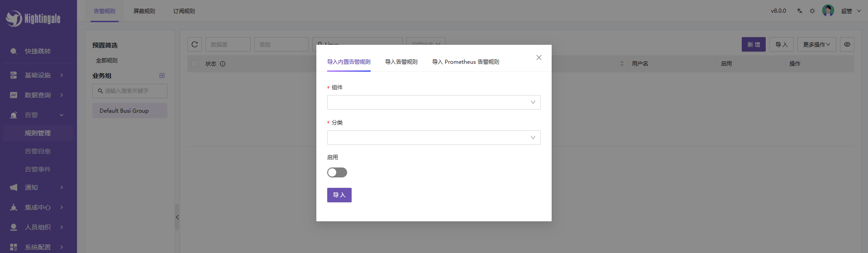Click the language translation icon
868x253 pixels.
point(800,11)
